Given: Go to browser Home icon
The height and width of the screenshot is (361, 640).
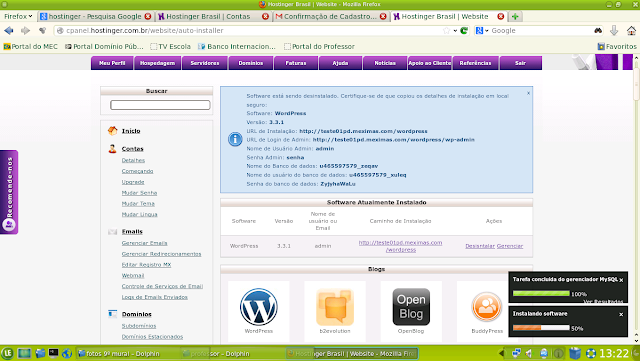Looking at the screenshot, I should (x=631, y=31).
